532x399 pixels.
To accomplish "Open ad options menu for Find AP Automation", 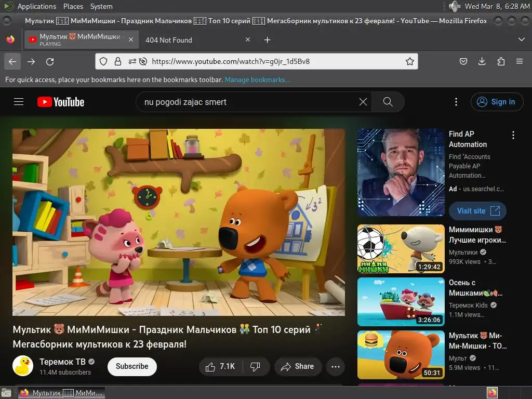I will click(x=513, y=135).
